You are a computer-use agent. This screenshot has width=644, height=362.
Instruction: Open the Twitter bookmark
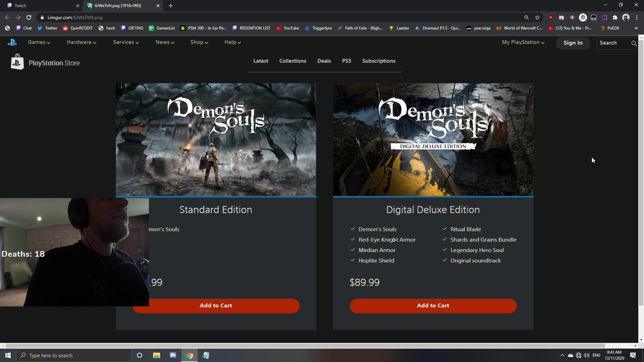tap(47, 28)
